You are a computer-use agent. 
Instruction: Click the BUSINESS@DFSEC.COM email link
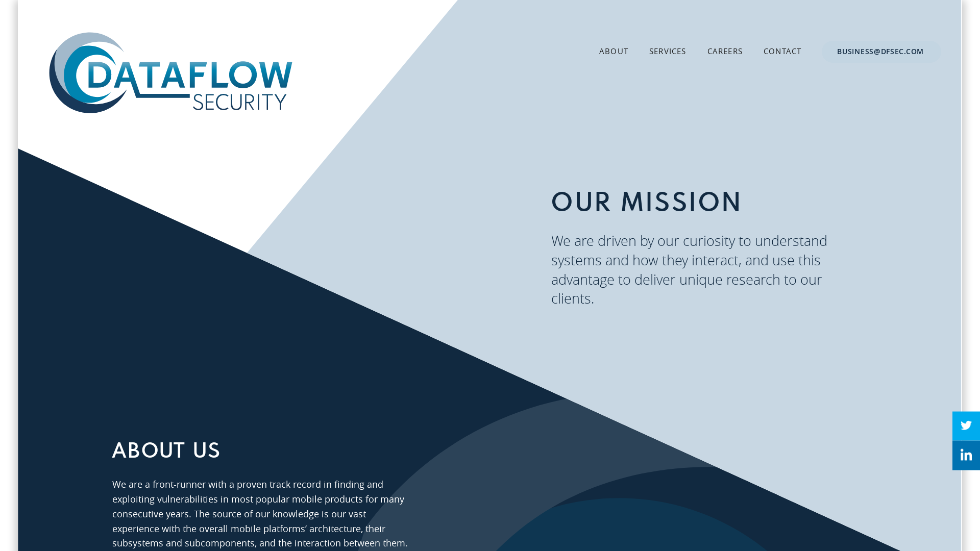click(x=880, y=51)
